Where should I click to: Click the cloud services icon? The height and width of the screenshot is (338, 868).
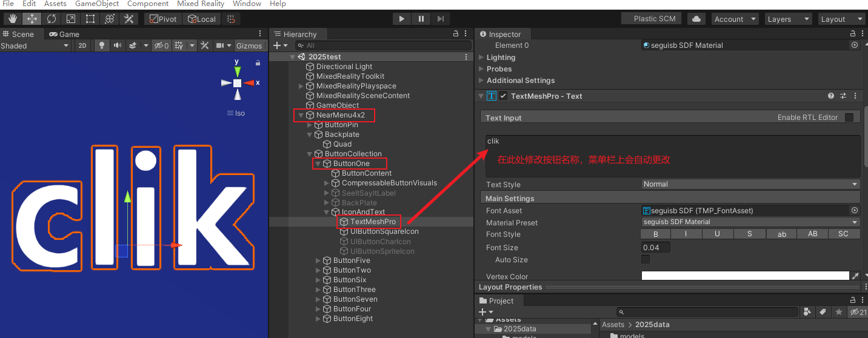pos(696,19)
